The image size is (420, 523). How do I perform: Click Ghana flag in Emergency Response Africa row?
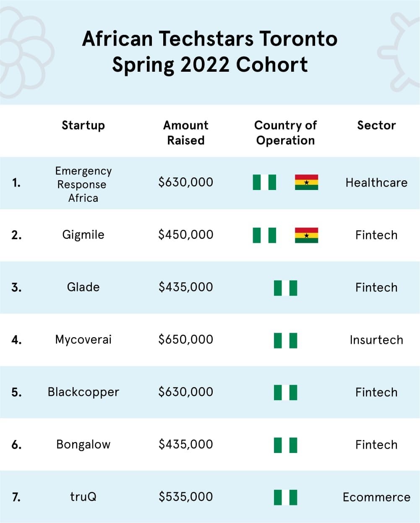(306, 182)
